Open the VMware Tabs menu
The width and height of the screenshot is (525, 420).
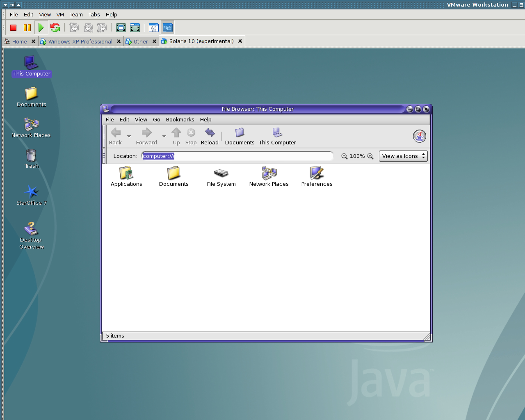[94, 14]
